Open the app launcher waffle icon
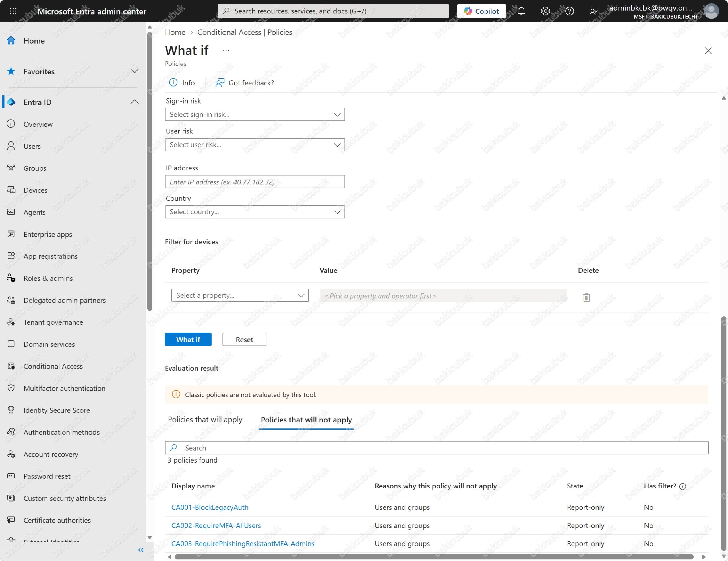The width and height of the screenshot is (728, 561). click(x=13, y=11)
